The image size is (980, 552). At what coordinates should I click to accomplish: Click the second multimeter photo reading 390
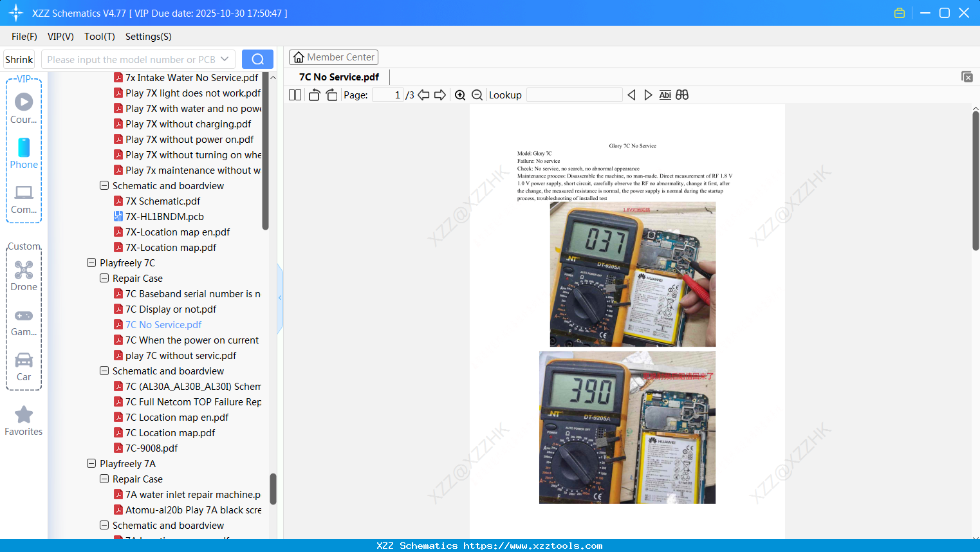point(627,427)
